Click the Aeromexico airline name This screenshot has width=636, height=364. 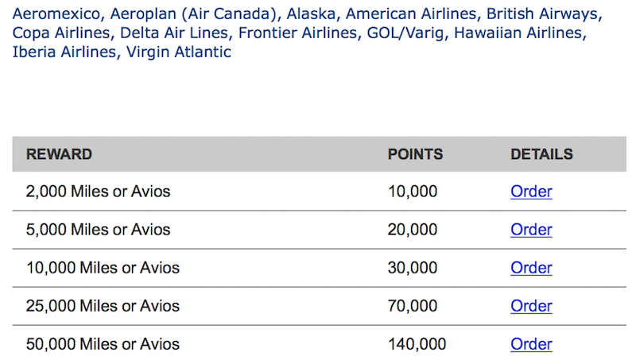(x=56, y=14)
